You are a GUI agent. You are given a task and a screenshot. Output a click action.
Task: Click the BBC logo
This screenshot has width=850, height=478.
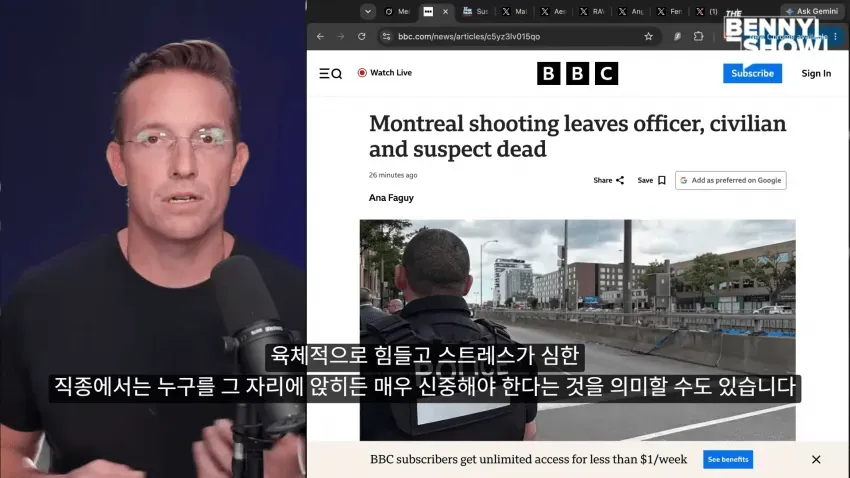pyautogui.click(x=577, y=73)
